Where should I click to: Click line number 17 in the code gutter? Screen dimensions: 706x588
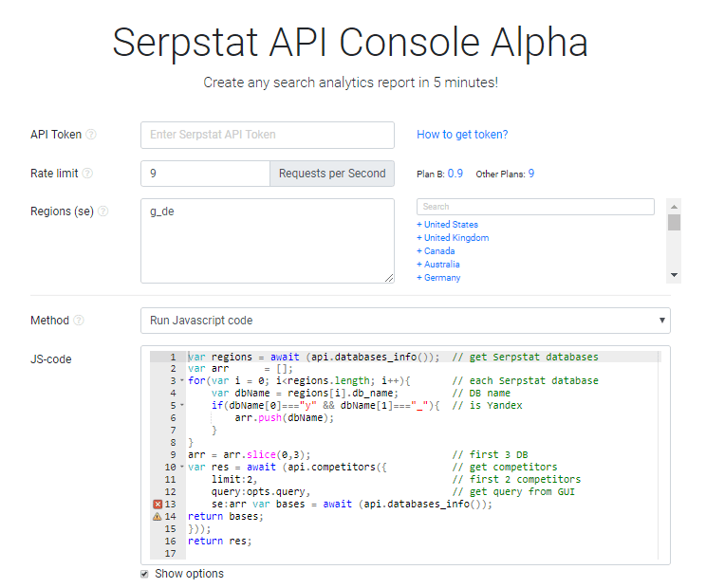coord(170,553)
